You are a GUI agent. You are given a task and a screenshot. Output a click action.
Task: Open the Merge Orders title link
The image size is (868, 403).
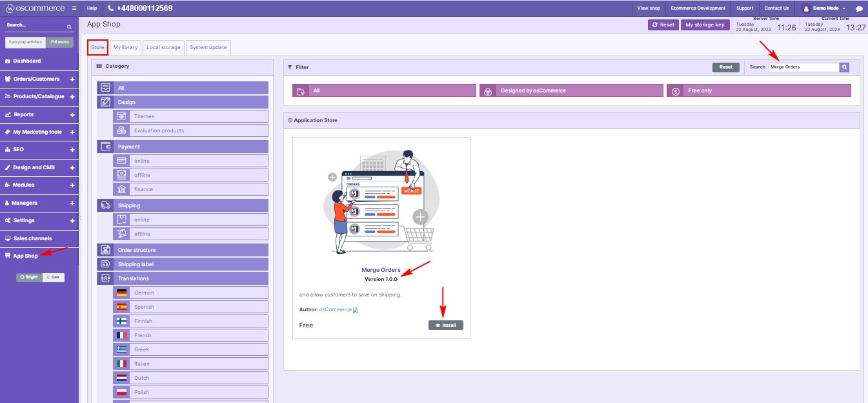(381, 270)
